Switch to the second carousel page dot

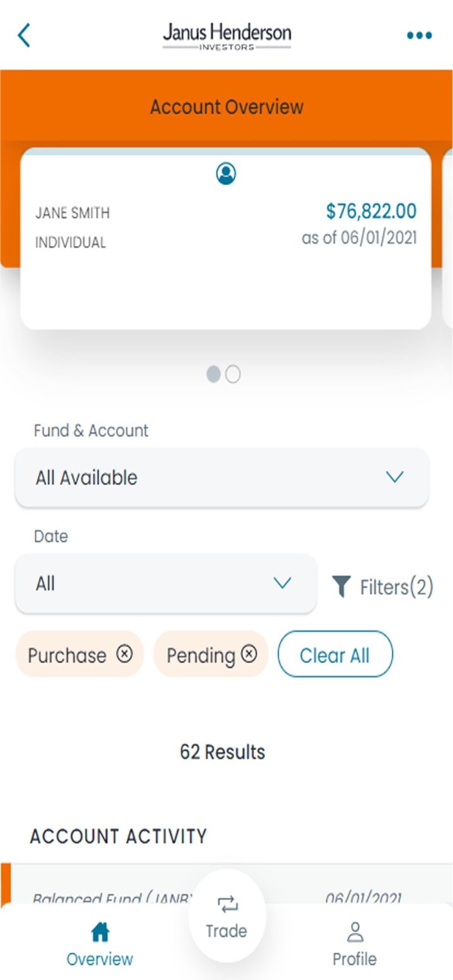(x=233, y=374)
